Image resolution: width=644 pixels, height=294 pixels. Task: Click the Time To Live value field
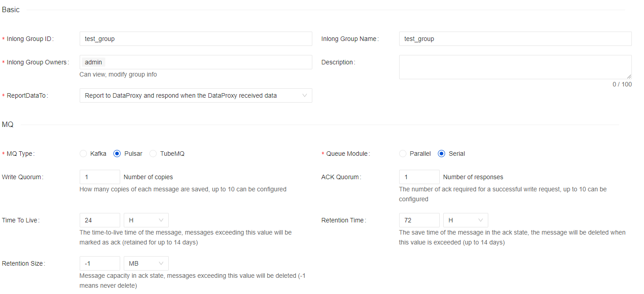[99, 220]
